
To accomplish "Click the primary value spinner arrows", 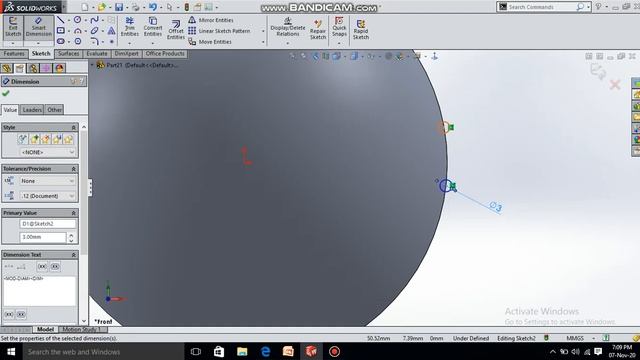I will point(71,238).
